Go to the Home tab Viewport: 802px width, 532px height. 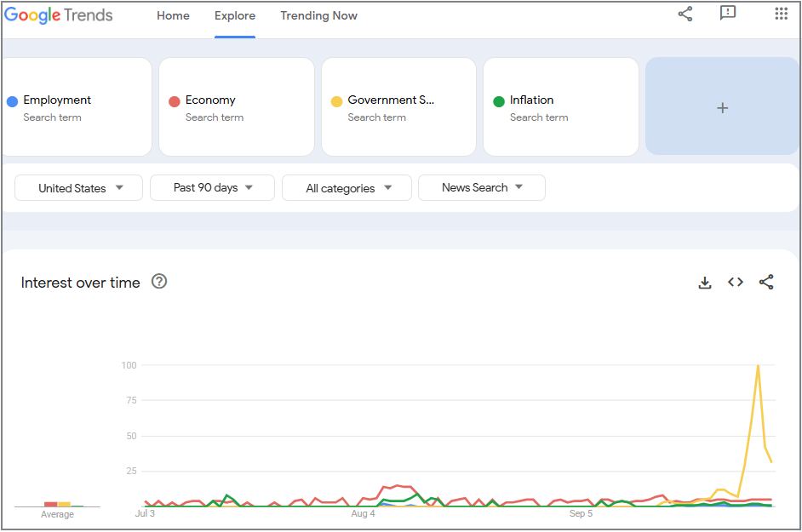click(173, 16)
